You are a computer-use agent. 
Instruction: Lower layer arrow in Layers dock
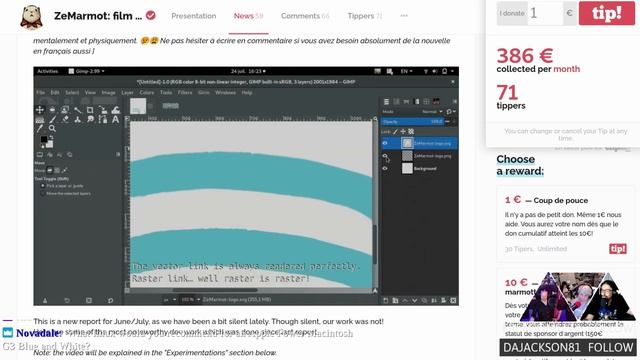click(x=414, y=300)
